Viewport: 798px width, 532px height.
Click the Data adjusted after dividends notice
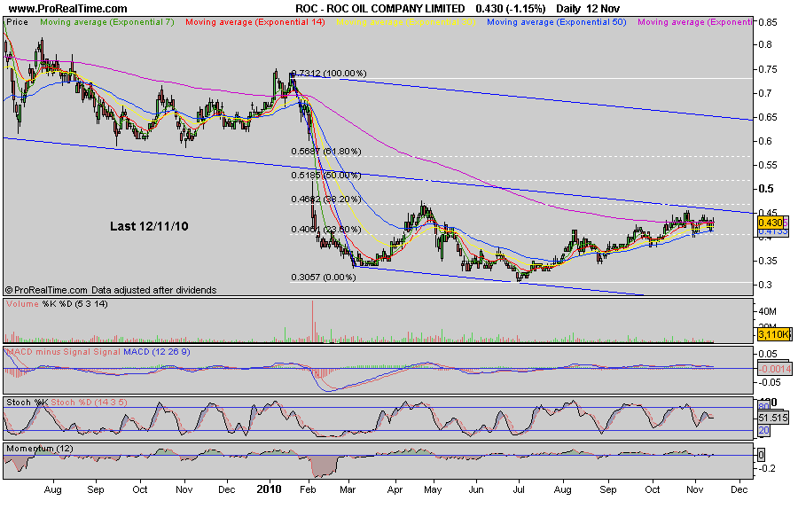point(153,290)
